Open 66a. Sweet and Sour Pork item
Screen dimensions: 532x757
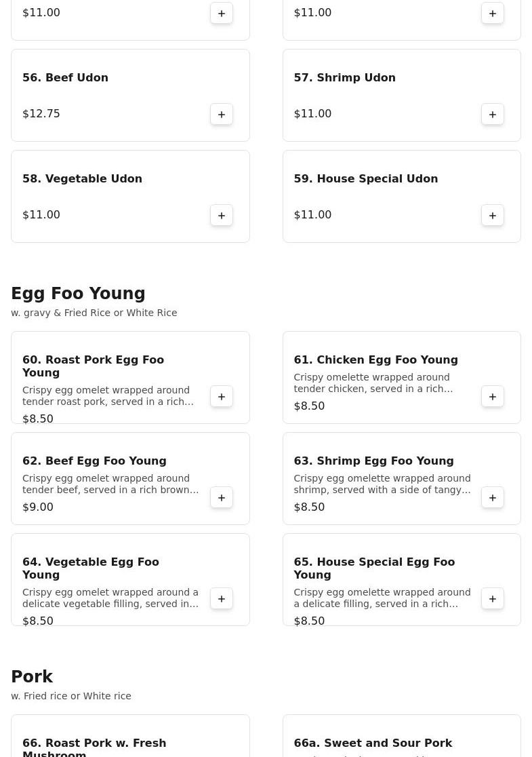(x=373, y=743)
